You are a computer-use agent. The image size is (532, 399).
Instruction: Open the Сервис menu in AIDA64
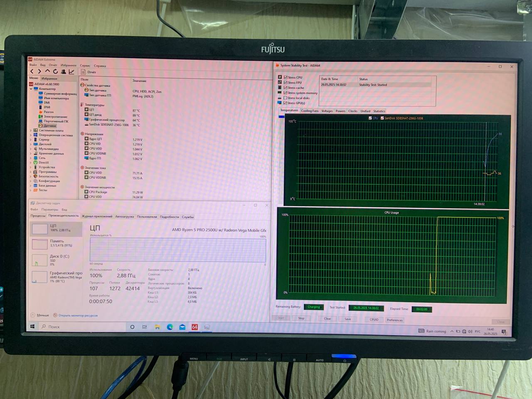85,66
